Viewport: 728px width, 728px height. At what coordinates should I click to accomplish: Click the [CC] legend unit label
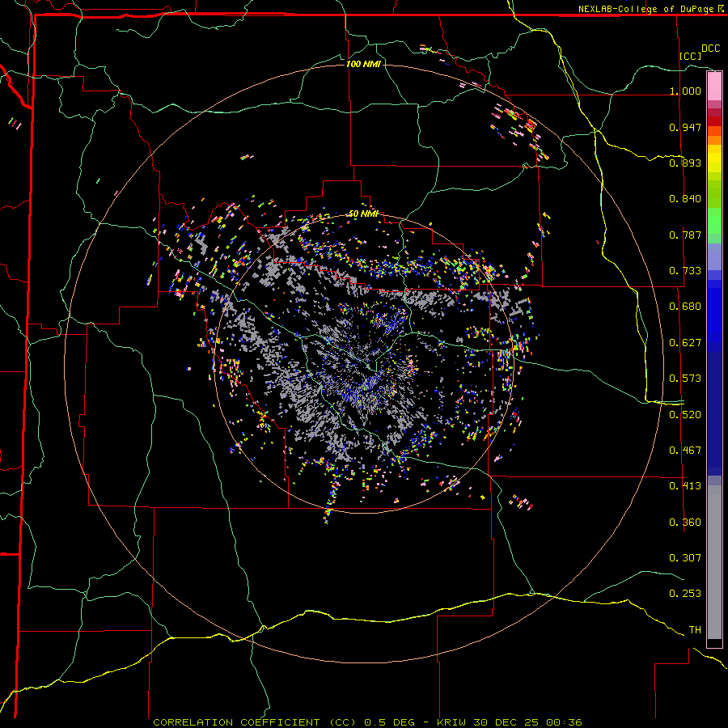click(690, 56)
